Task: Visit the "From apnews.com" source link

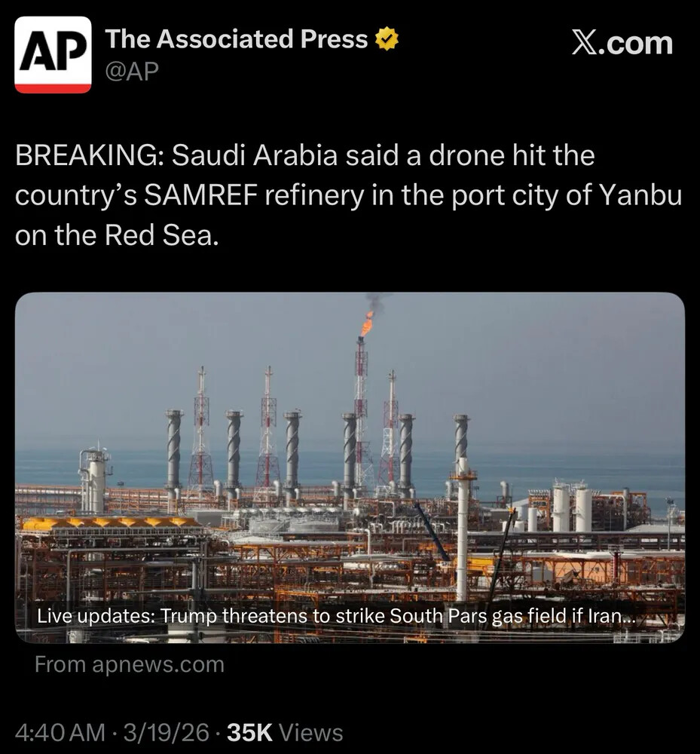Action: [130, 664]
